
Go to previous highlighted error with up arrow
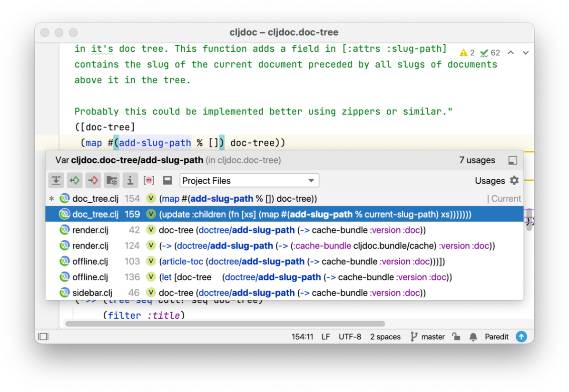tap(510, 53)
